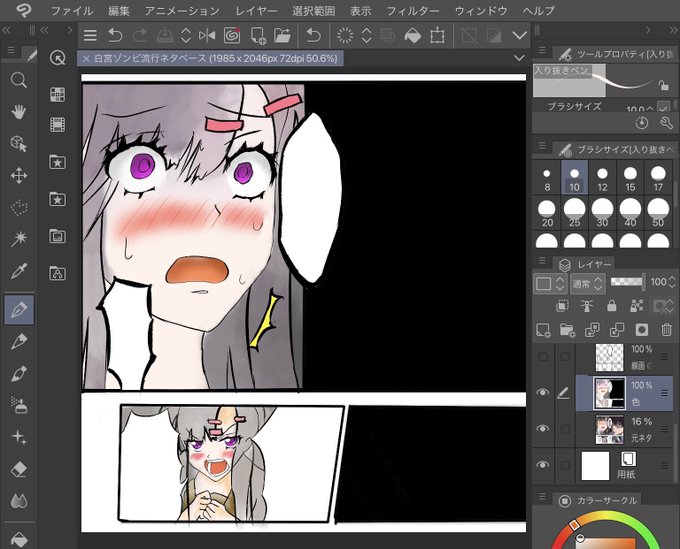Open the レイヤー panel hamburger menu
The height and width of the screenshot is (549, 680).
tap(542, 261)
